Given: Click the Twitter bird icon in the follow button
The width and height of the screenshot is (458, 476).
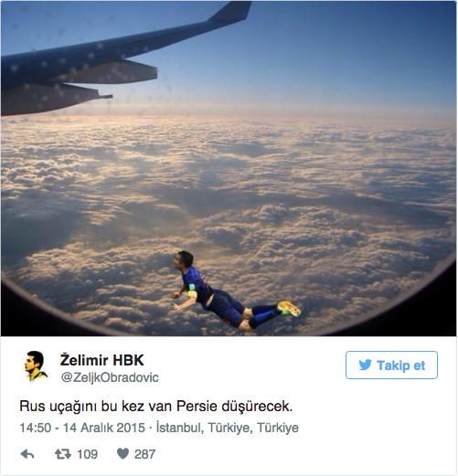Looking at the screenshot, I should pyautogui.click(x=365, y=365).
